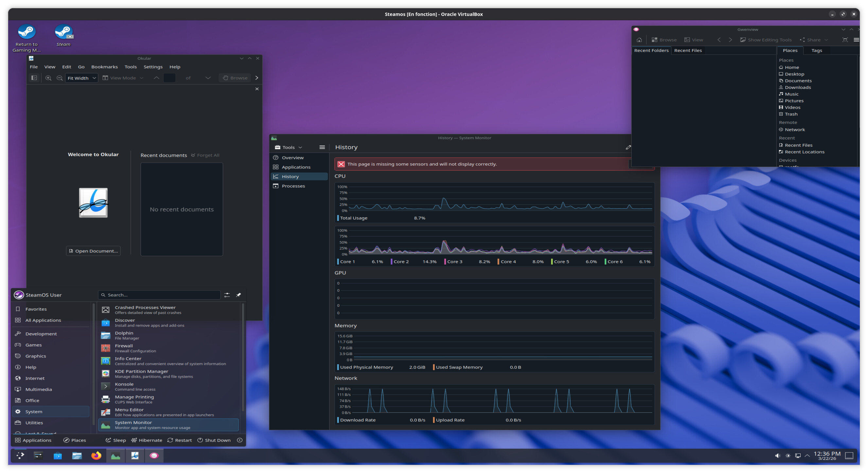The height and width of the screenshot is (473, 868).
Task: Open the Bookmarks menu in Okular
Action: coord(104,67)
